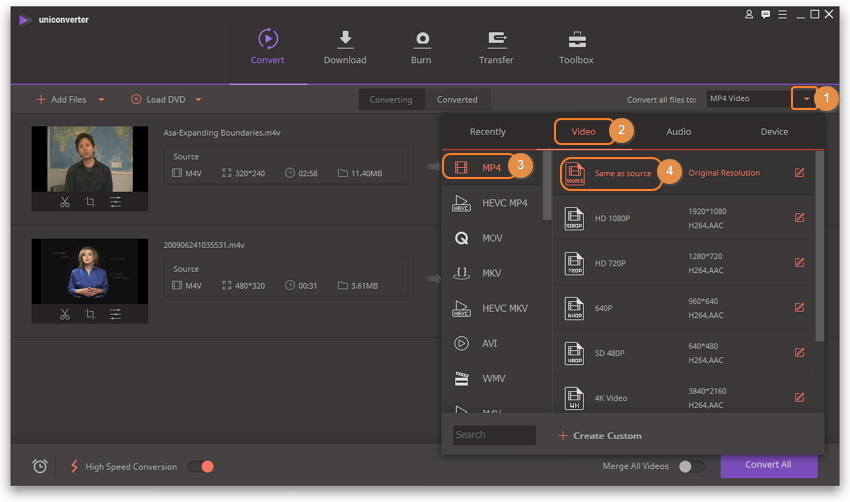Image resolution: width=850 pixels, height=502 pixels.
Task: Click Convert All button
Action: [768, 465]
